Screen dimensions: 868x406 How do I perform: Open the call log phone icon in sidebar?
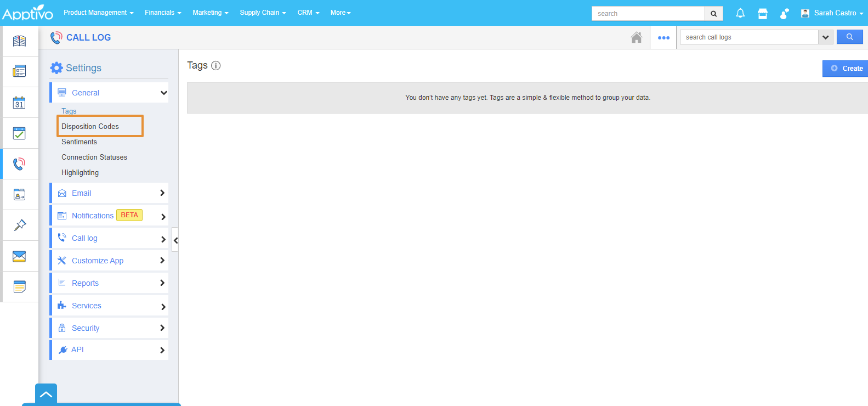(19, 163)
